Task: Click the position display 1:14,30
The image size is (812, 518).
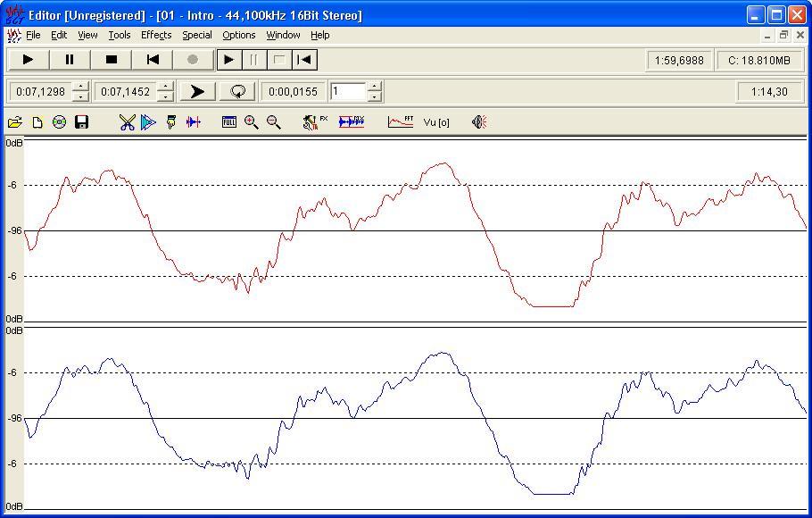Action: coord(769,92)
